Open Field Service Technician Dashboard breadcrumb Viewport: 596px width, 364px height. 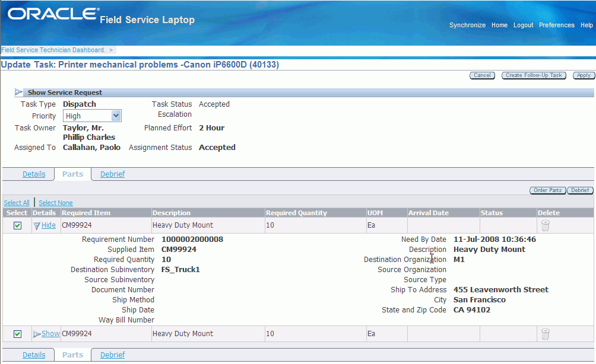click(x=53, y=50)
